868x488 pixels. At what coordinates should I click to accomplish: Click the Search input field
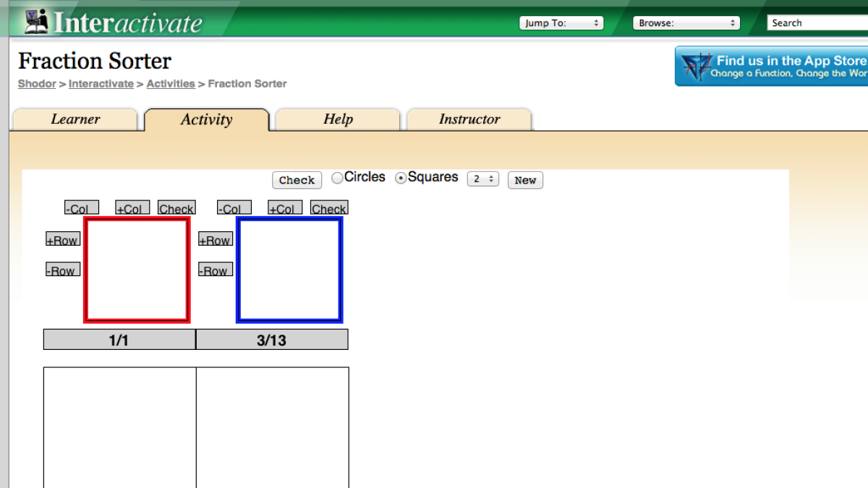point(817,22)
